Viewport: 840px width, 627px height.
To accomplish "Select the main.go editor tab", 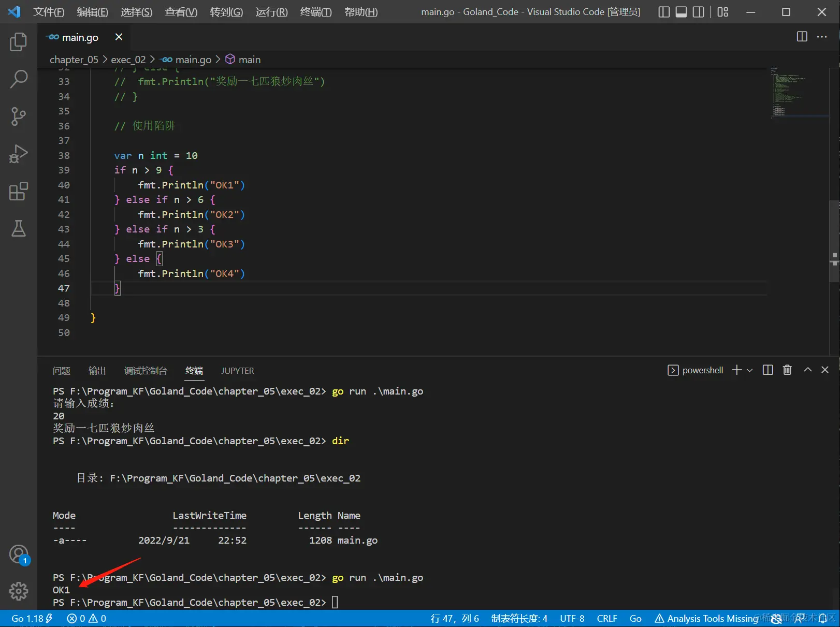I will point(79,37).
